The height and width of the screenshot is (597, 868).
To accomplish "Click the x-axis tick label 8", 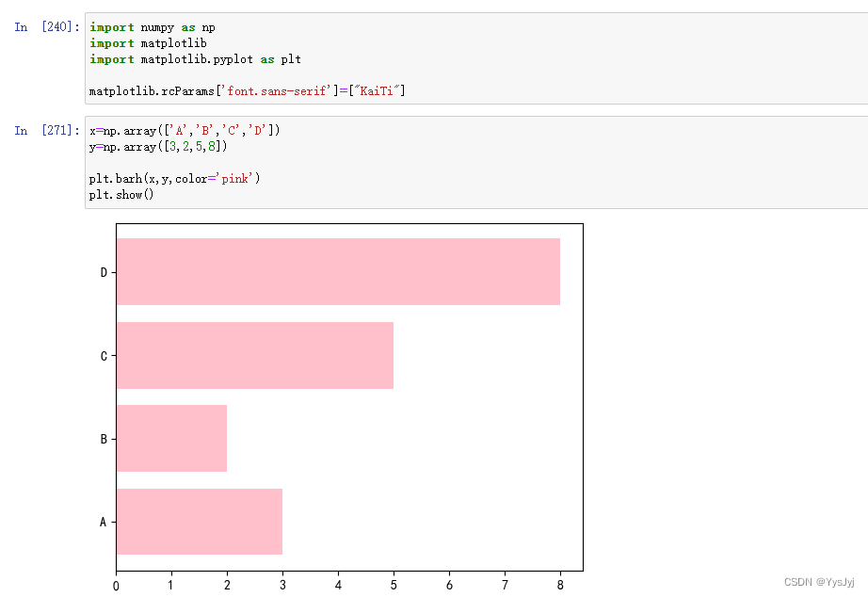I will (x=560, y=585).
